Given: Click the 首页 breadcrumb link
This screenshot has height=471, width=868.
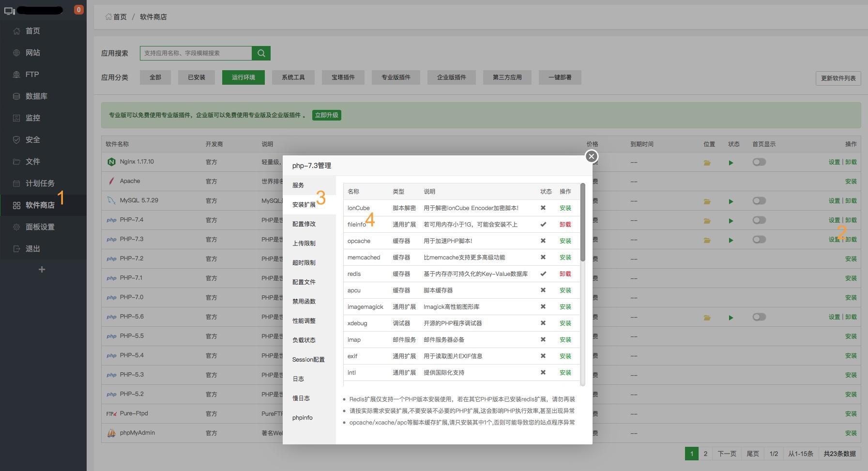Looking at the screenshot, I should click(x=116, y=17).
